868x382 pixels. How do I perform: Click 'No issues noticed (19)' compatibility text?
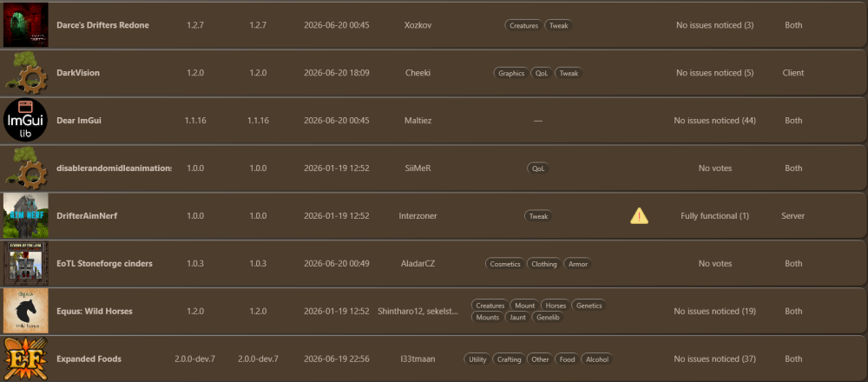[x=714, y=311]
